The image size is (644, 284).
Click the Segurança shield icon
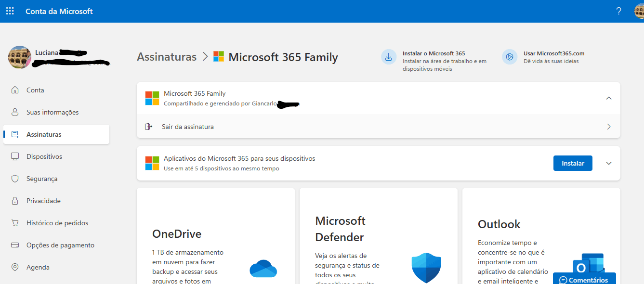[x=15, y=179]
